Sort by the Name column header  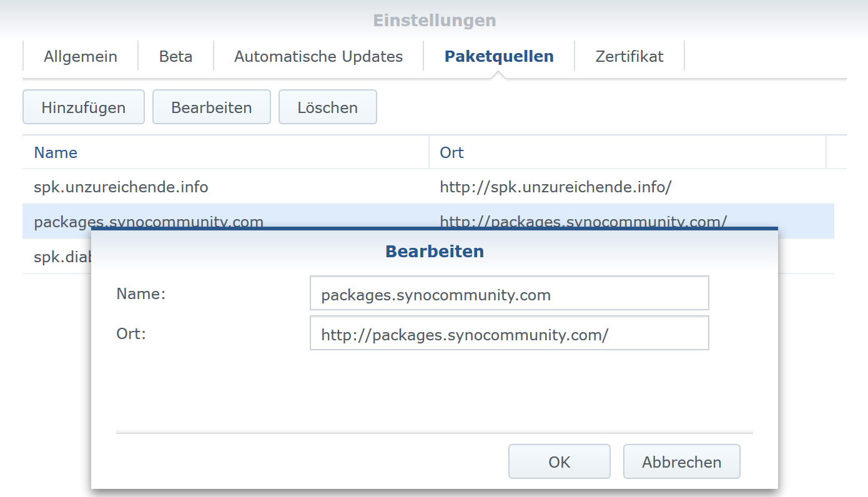coord(56,153)
